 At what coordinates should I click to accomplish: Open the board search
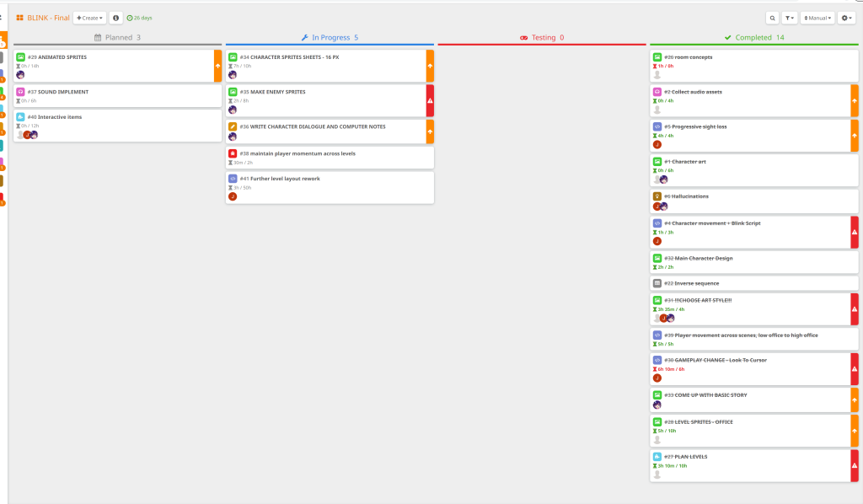(772, 18)
